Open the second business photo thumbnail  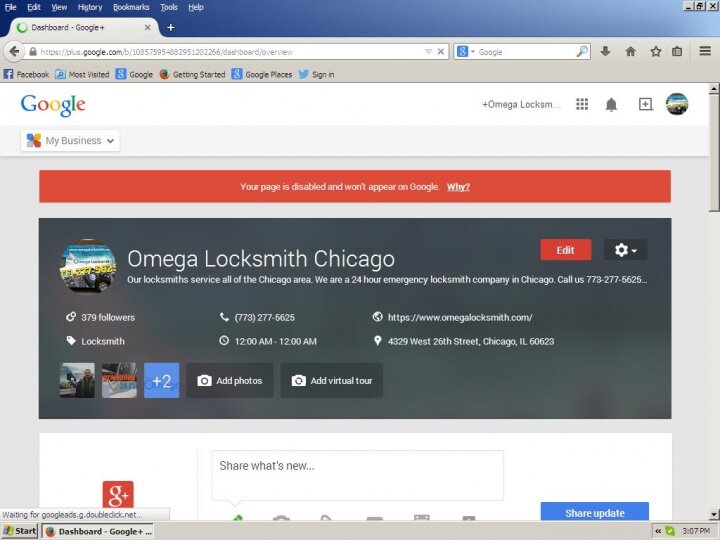tap(119, 380)
